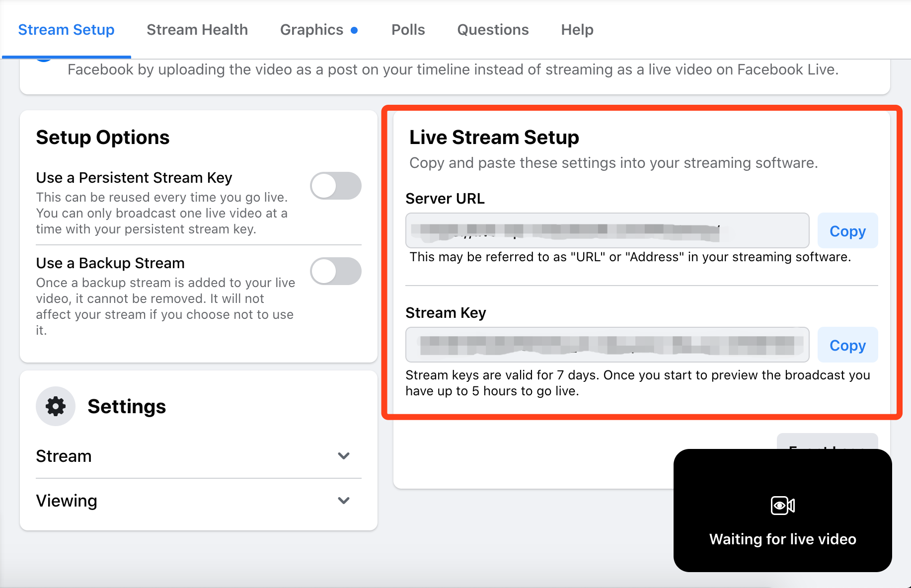The image size is (911, 588).
Task: Open the Graphics tab
Action: click(x=311, y=30)
